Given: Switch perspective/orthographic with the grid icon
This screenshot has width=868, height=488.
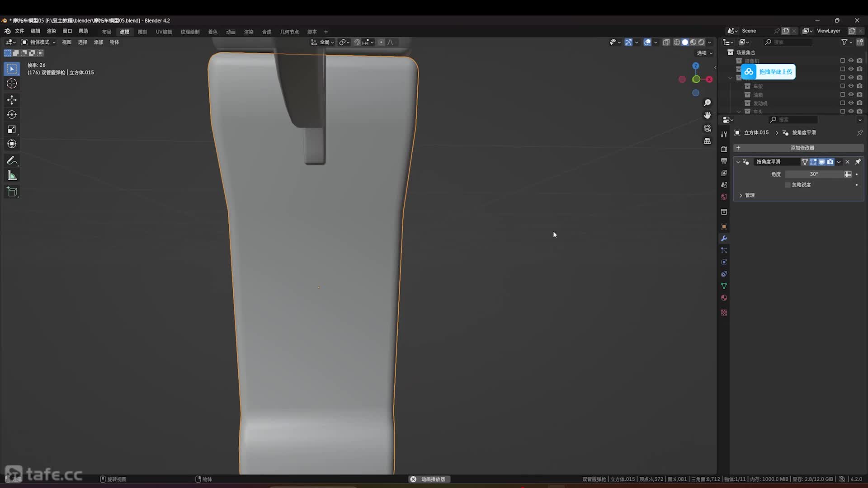Looking at the screenshot, I should pyautogui.click(x=707, y=141).
